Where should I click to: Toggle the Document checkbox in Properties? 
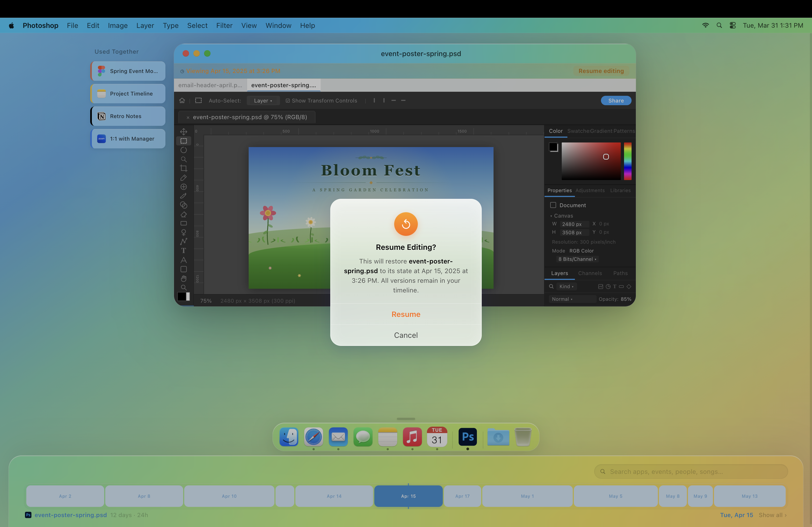[x=553, y=205]
